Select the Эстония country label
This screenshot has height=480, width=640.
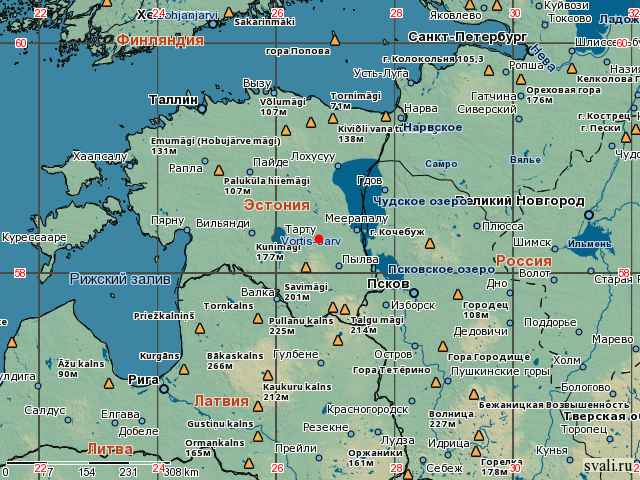[x=276, y=204]
